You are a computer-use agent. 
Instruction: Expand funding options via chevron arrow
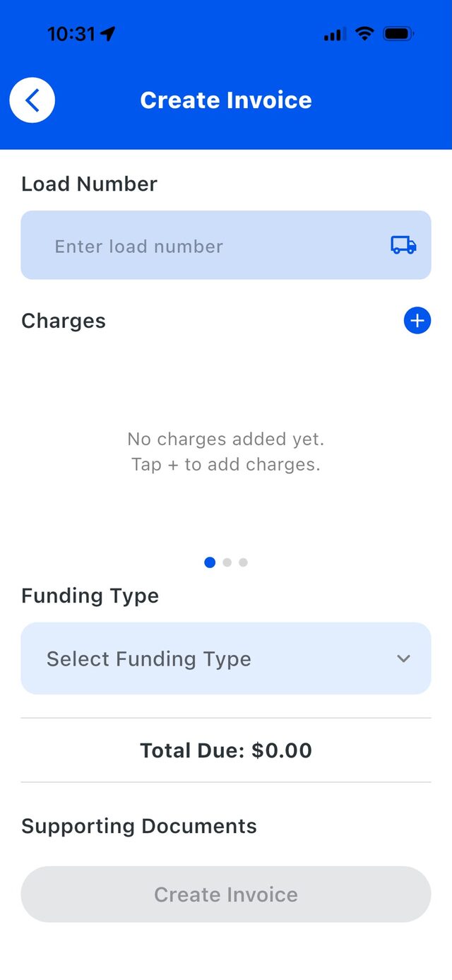pos(403,659)
